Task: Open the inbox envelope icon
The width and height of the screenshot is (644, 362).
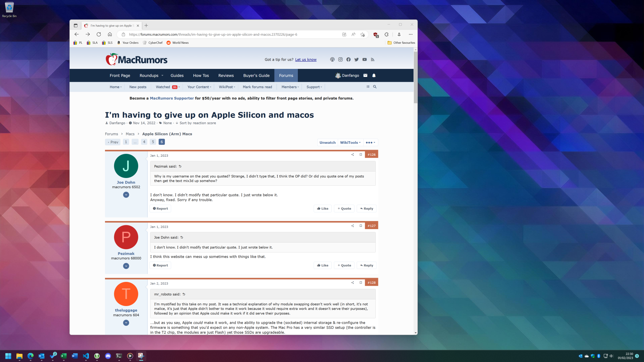Action: 365,76
